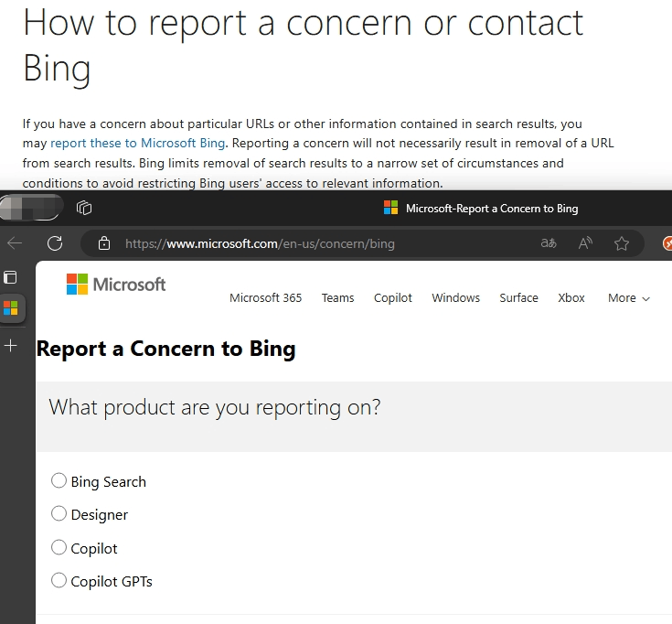
Task: Click the lock site-info icon
Action: click(x=104, y=243)
